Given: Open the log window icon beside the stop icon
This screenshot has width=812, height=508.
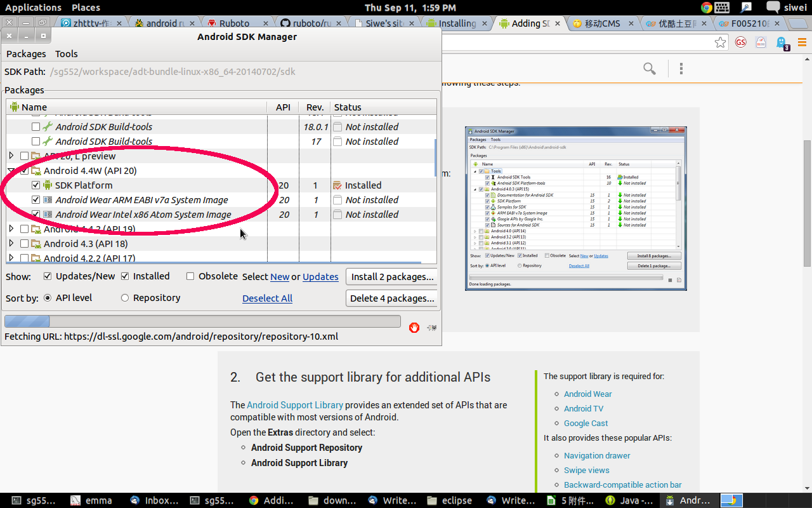Looking at the screenshot, I should pos(432,328).
